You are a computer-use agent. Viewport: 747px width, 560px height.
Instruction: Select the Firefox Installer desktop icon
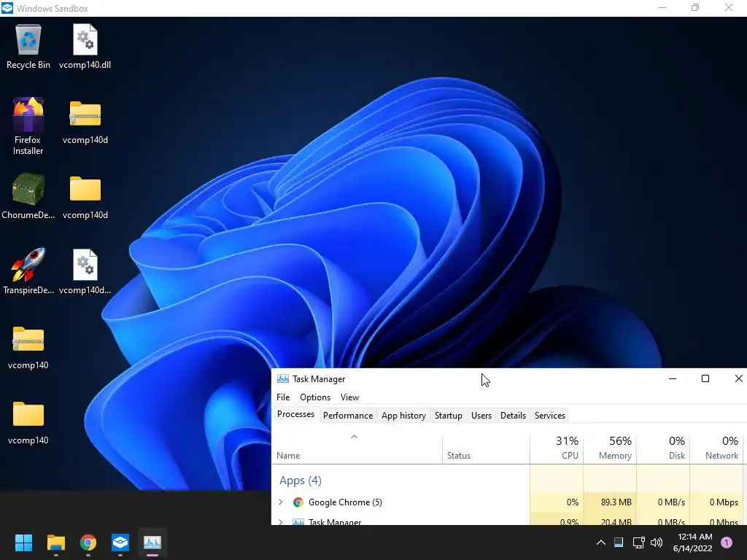28,125
